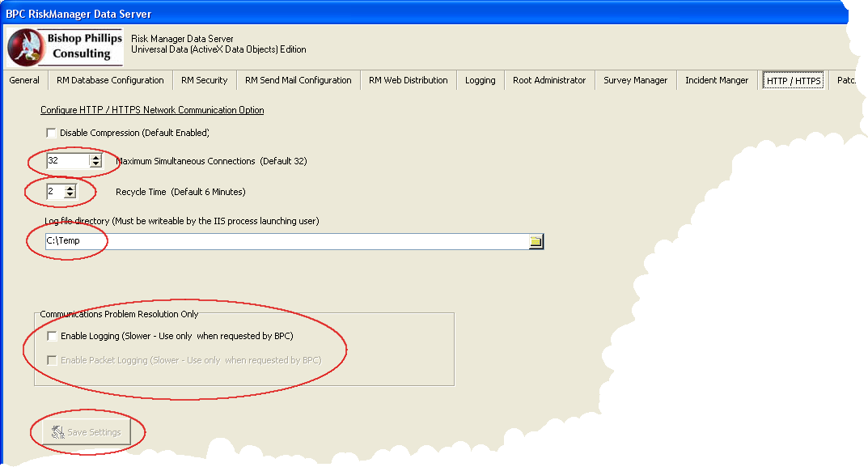
Task: Increase Recycle Time with up arrow
Action: click(x=70, y=188)
